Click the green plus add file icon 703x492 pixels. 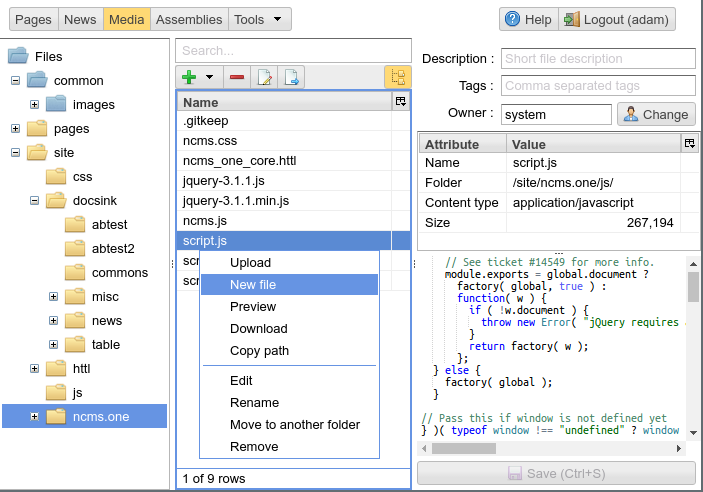pyautogui.click(x=189, y=77)
